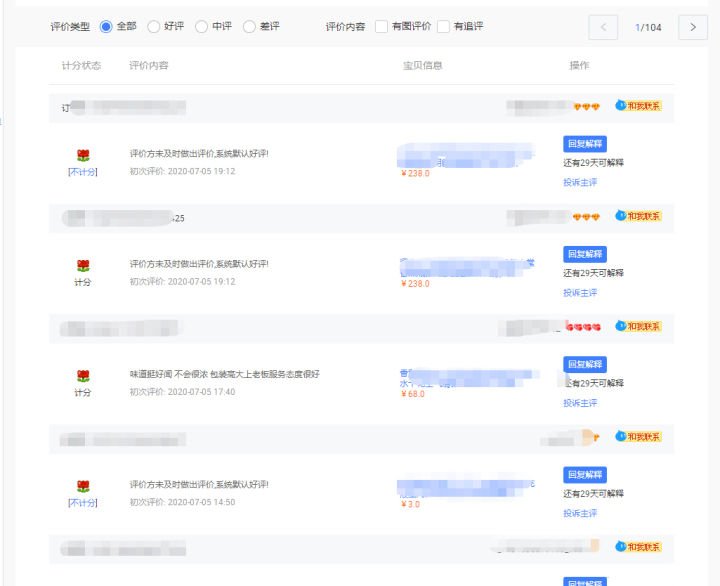Select the 差评 radio button
The image size is (720, 586).
(x=249, y=27)
